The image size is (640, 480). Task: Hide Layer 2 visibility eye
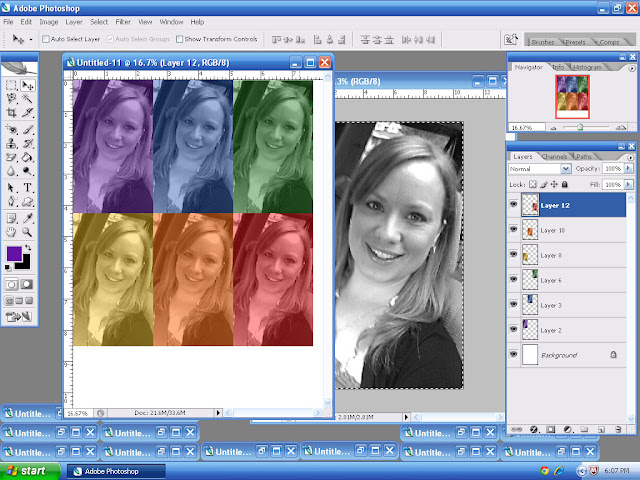[513, 329]
